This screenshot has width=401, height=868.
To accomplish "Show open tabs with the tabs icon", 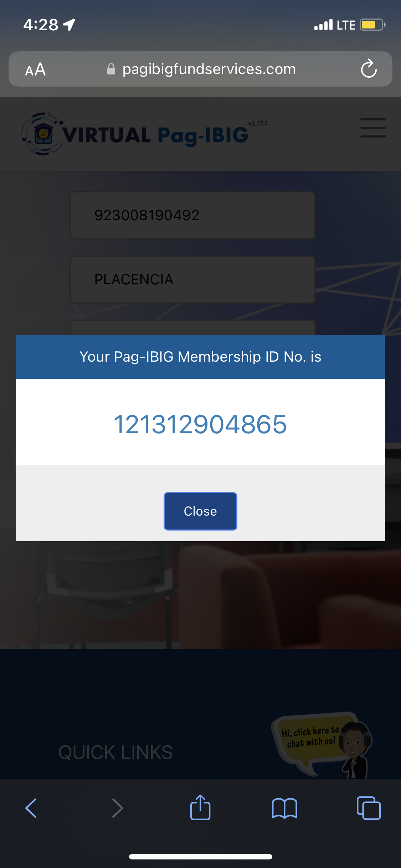I will coord(369,808).
